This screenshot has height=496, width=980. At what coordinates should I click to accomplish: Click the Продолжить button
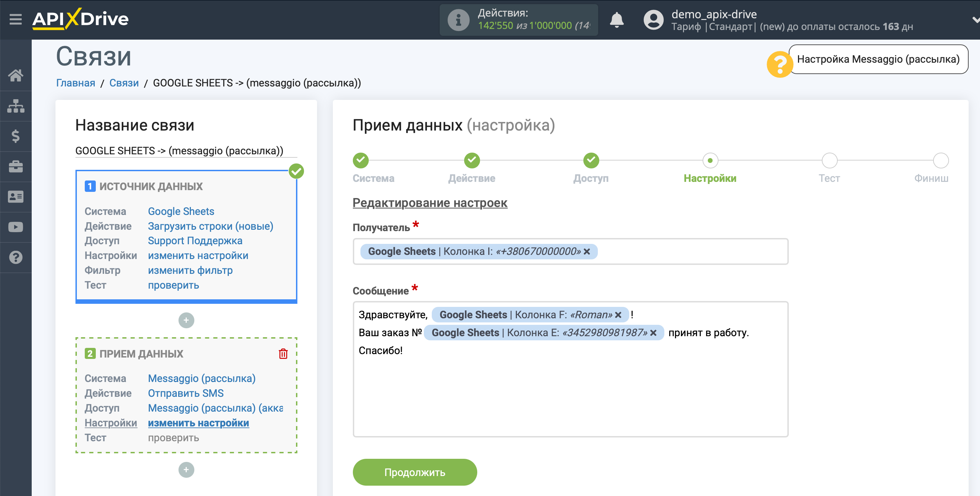tap(415, 472)
